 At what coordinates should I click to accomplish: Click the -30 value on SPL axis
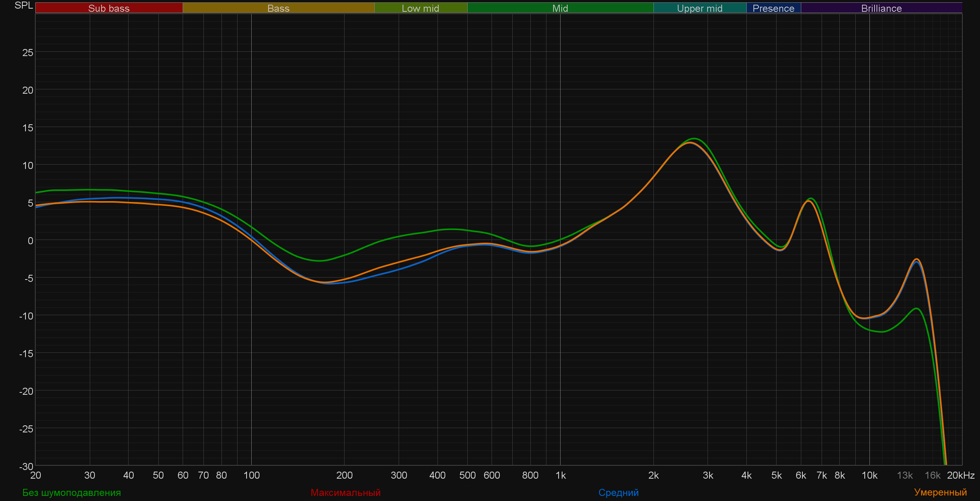[26, 467]
